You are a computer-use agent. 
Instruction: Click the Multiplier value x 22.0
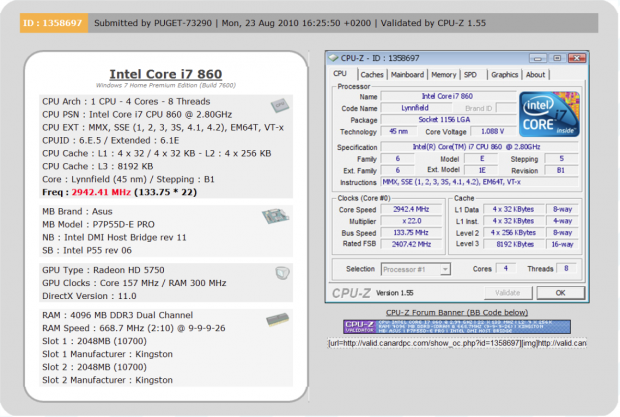[411, 221]
